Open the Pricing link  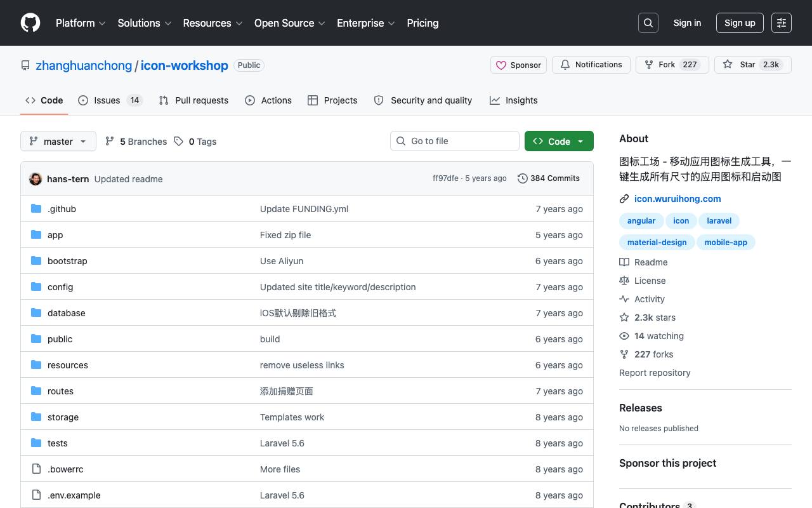coord(422,23)
